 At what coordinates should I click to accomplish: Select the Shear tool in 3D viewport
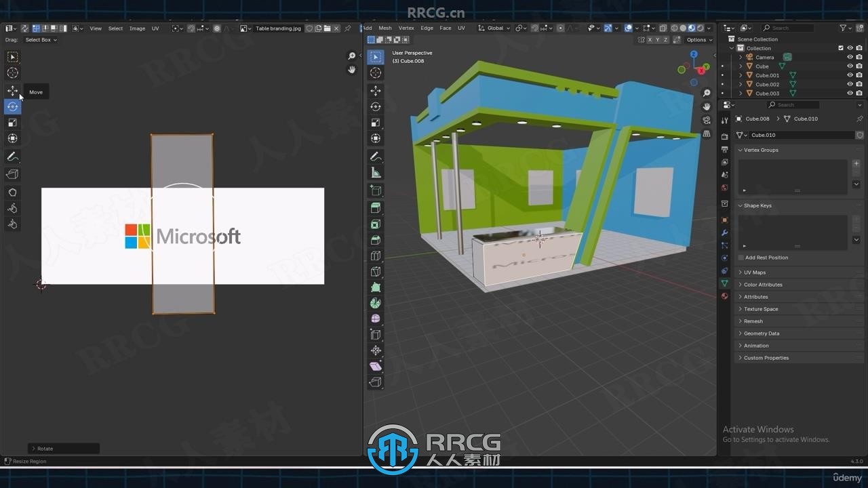pyautogui.click(x=375, y=366)
